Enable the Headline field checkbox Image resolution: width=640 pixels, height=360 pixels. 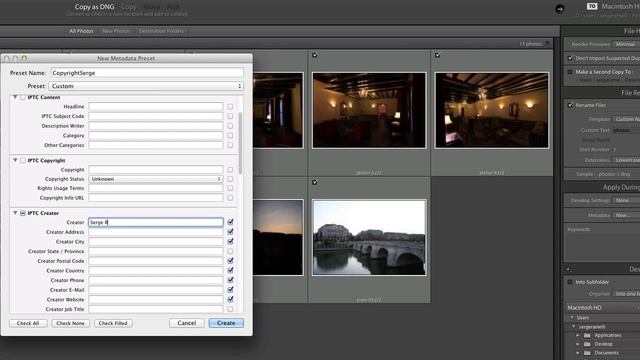(230, 107)
